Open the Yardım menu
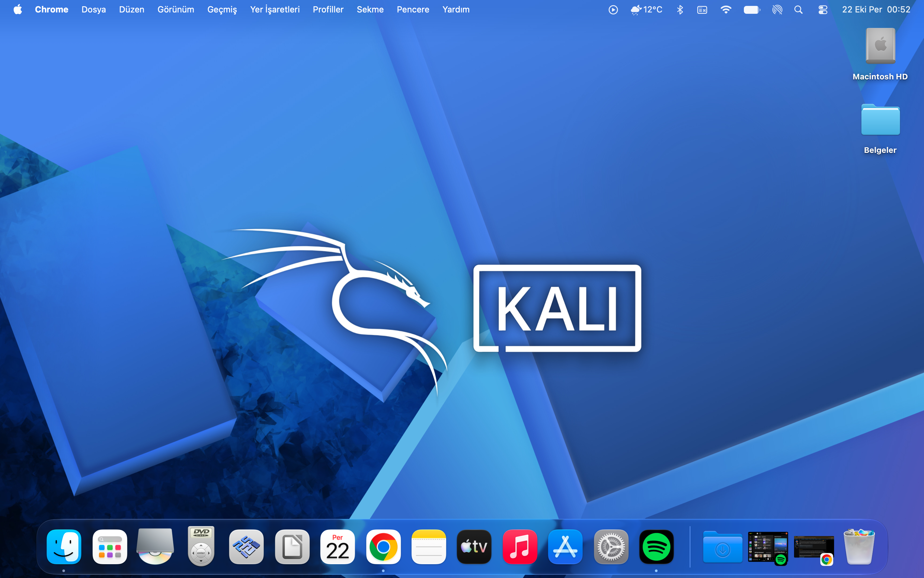This screenshot has width=924, height=578. point(456,9)
